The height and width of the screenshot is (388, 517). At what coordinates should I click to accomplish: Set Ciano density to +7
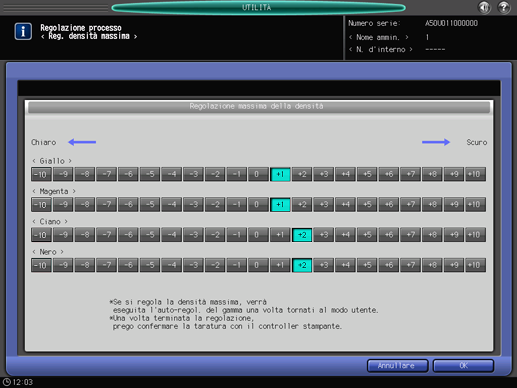pyautogui.click(x=410, y=235)
